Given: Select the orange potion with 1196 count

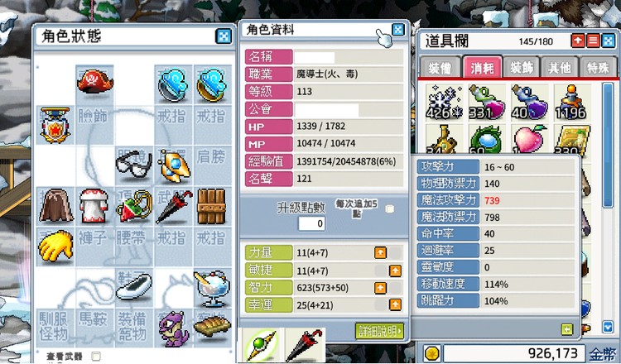Looking at the screenshot, I should tap(570, 102).
